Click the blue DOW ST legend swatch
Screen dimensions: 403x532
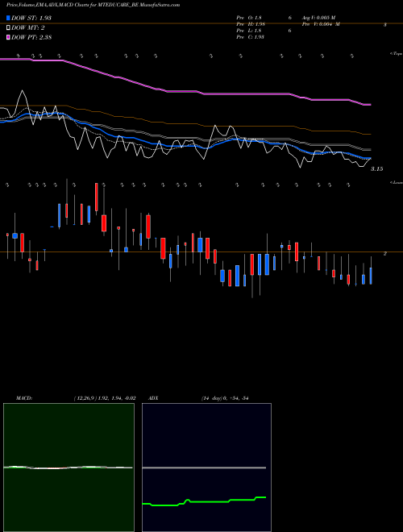tap(8, 18)
